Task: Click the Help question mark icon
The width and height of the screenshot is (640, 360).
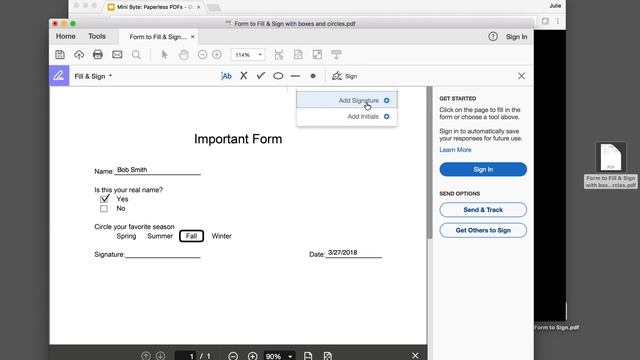Action: click(x=493, y=36)
